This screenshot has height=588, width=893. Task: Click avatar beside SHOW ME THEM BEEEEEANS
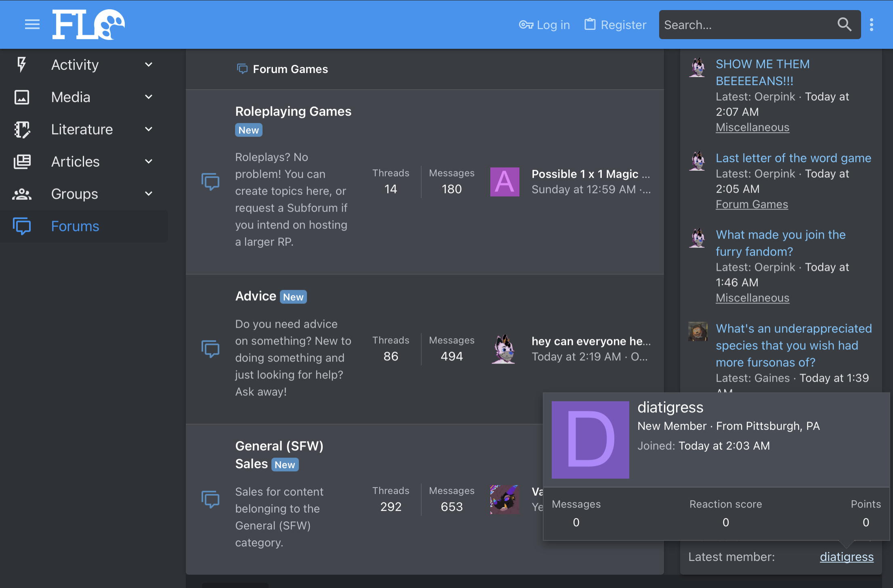698,67
